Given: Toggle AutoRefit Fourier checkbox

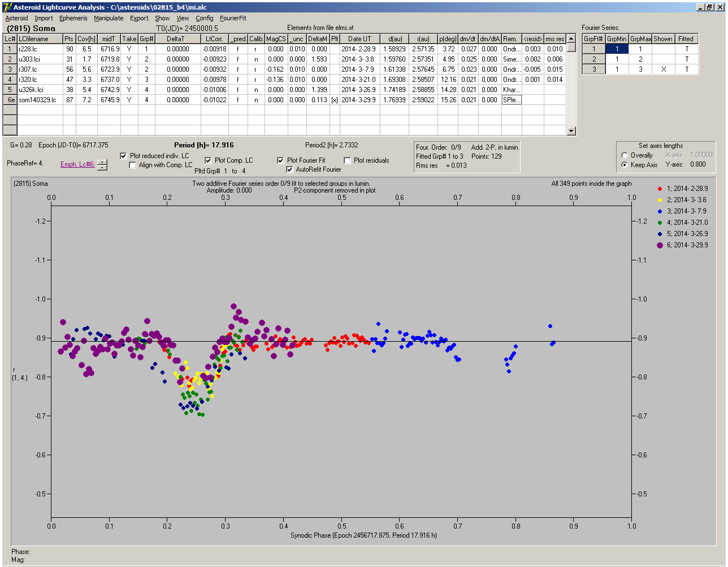Looking at the screenshot, I should point(289,169).
